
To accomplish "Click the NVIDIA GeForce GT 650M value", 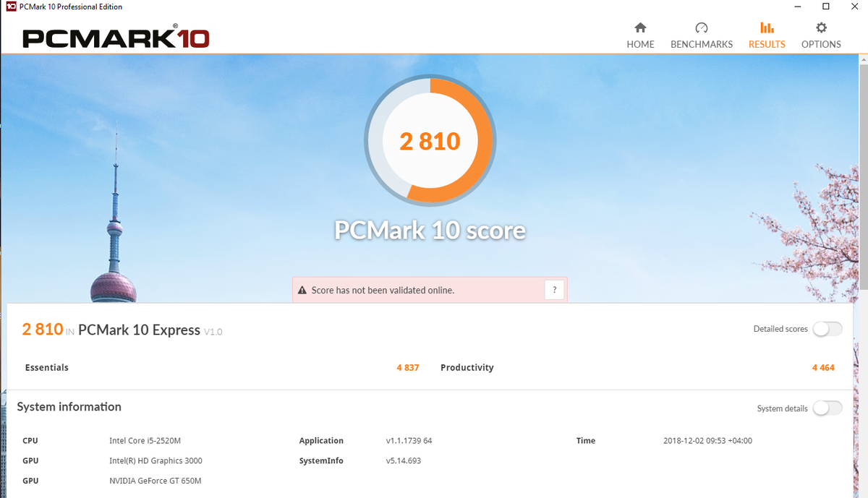I will pyautogui.click(x=155, y=481).
